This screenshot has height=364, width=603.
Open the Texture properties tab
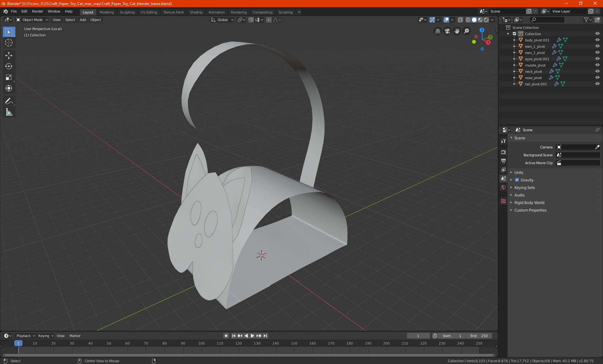[503, 201]
